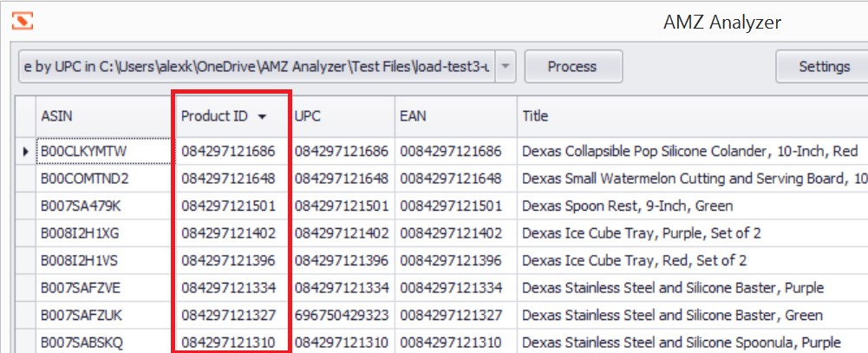
Task: Open the file path combo box dropdown arrow
Action: (505, 67)
